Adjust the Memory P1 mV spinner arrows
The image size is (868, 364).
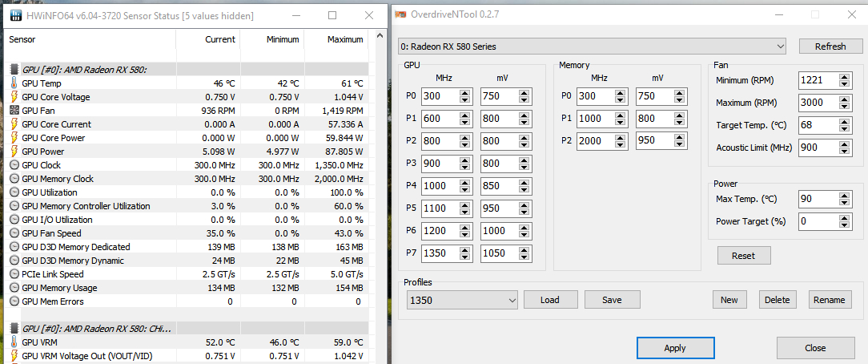(681, 119)
